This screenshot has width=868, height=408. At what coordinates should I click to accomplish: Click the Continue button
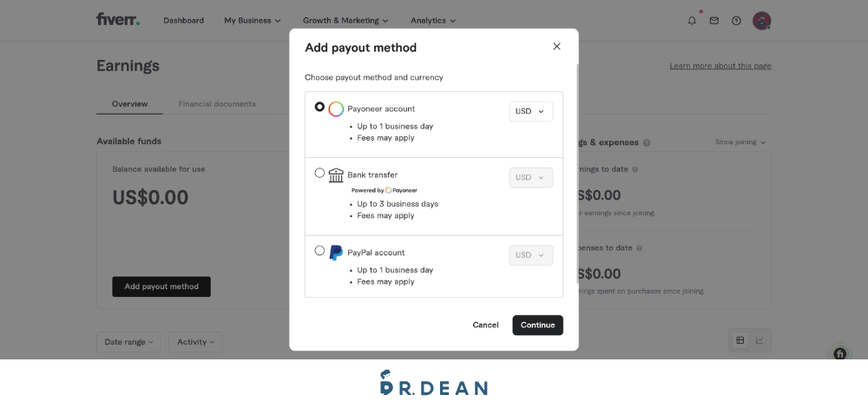click(x=537, y=325)
